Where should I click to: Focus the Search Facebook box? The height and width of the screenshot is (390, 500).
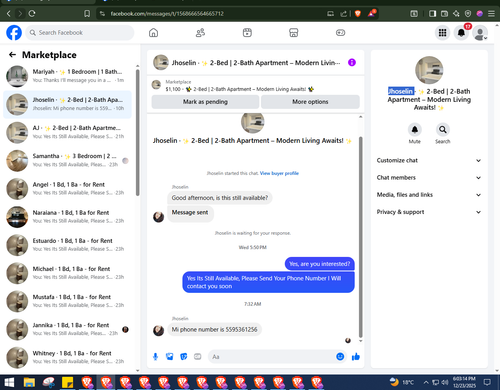point(80,33)
